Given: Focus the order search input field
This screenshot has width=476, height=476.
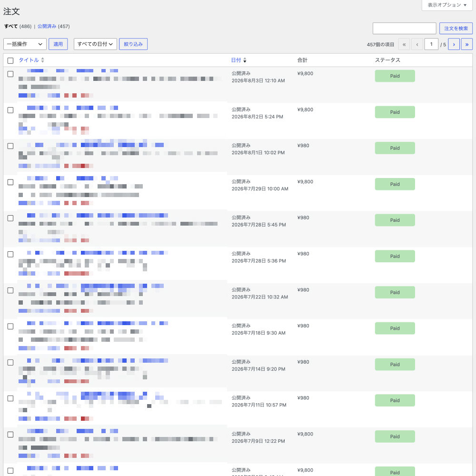Looking at the screenshot, I should (404, 28).
